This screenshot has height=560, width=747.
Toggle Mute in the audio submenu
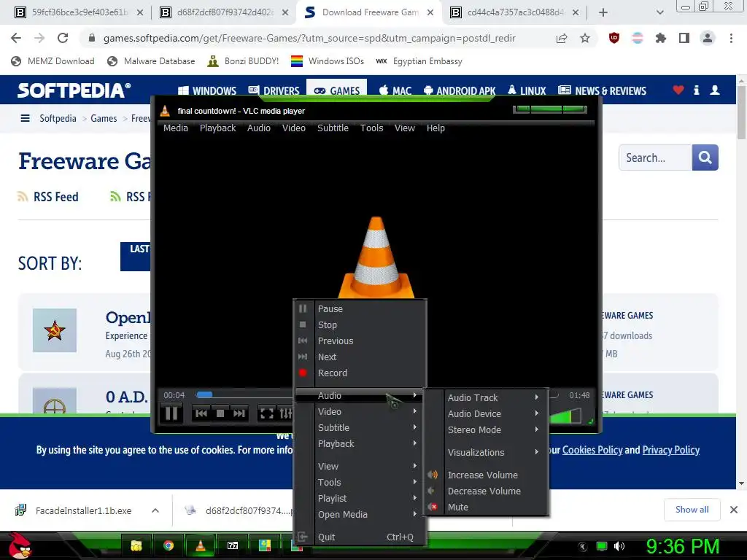point(486,507)
